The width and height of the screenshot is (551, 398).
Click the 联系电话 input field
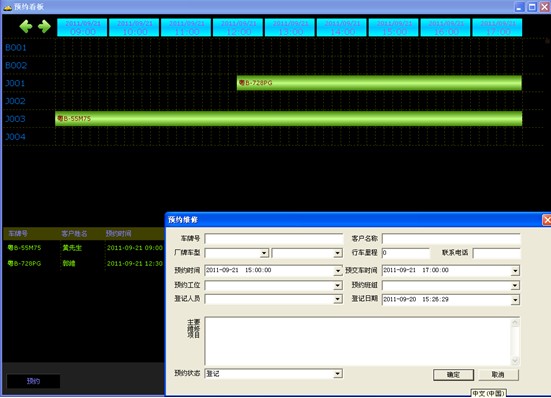[496, 253]
